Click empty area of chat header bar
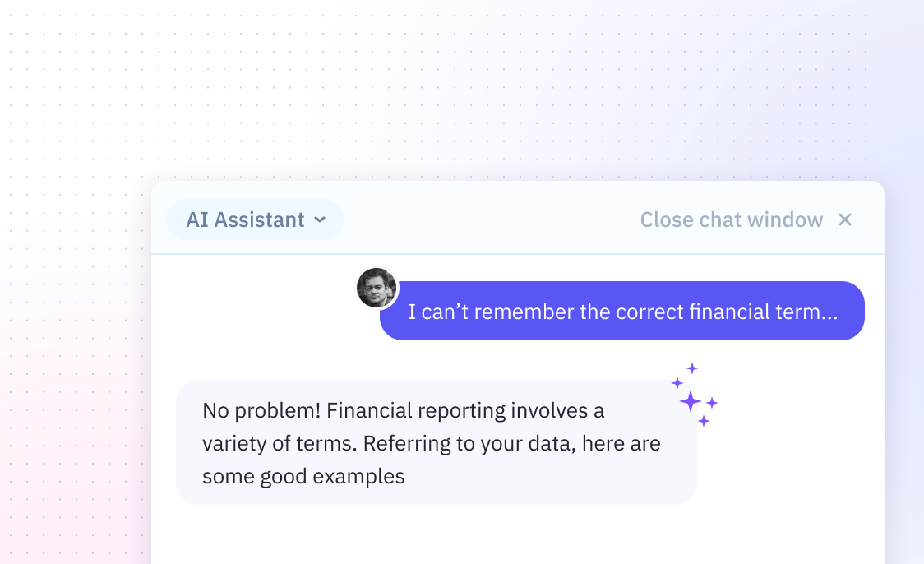 pyautogui.click(x=493, y=220)
